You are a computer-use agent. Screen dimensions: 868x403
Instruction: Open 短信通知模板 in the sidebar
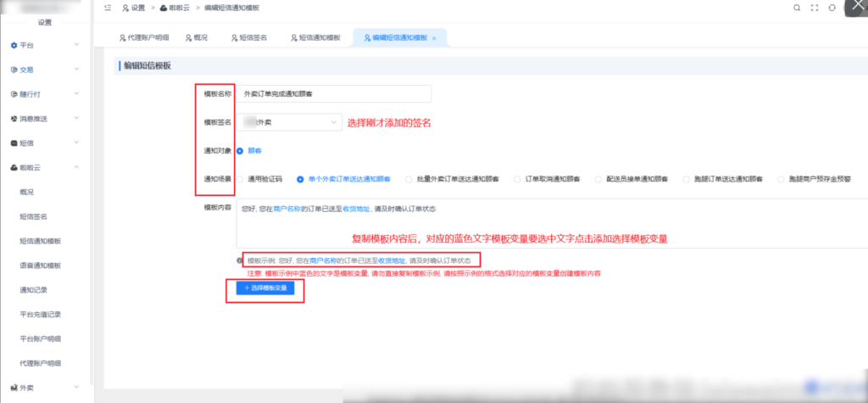[41, 241]
